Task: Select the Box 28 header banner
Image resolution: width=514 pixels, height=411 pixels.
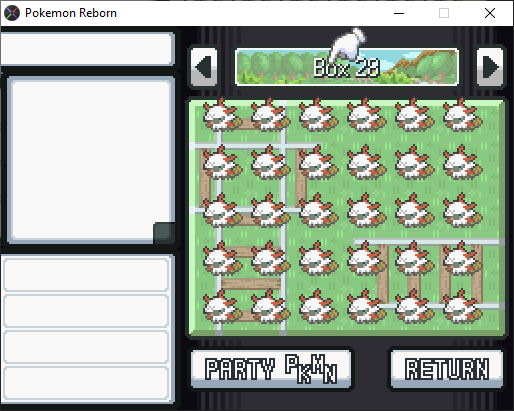Action: click(347, 67)
